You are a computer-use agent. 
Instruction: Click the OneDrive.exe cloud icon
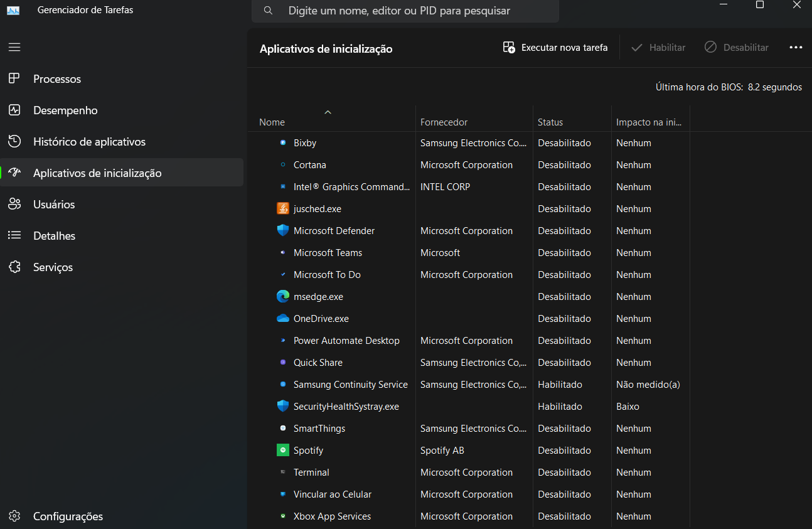[x=283, y=318]
